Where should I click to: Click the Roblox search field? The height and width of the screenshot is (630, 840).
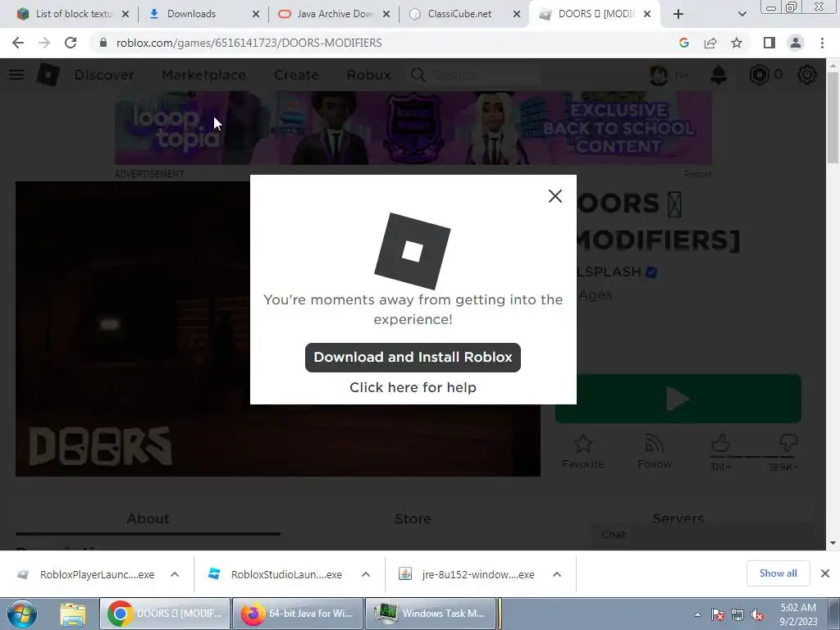[x=475, y=75]
